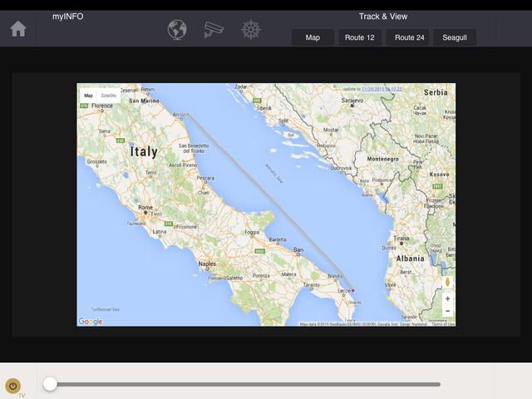Image resolution: width=532 pixels, height=399 pixels.
Task: Tap the TV power icon
Action: click(13, 386)
